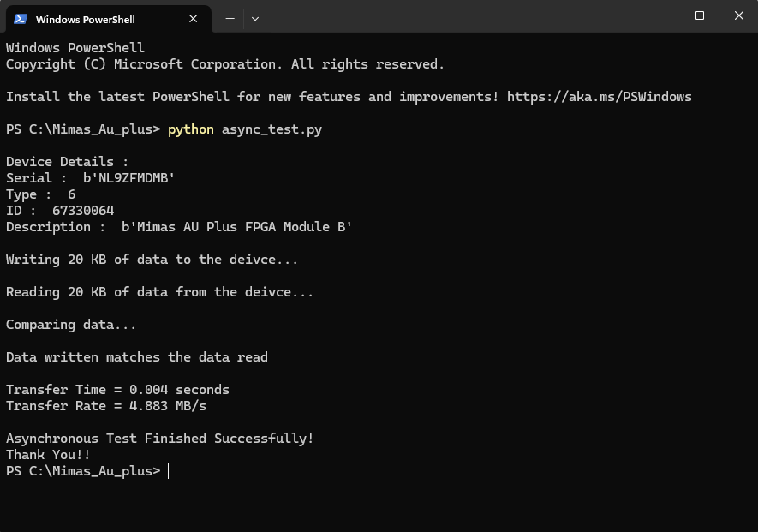Click the Mimas AU Plus FPGA description text
This screenshot has height=532, width=758.
236,227
